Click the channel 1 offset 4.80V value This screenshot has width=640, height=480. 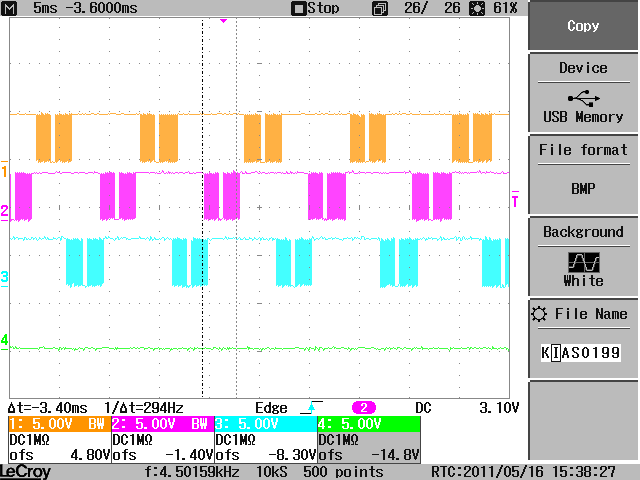(90, 455)
